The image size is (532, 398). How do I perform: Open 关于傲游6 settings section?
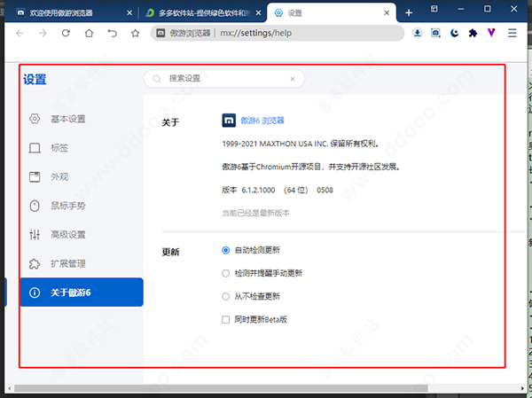click(x=82, y=293)
